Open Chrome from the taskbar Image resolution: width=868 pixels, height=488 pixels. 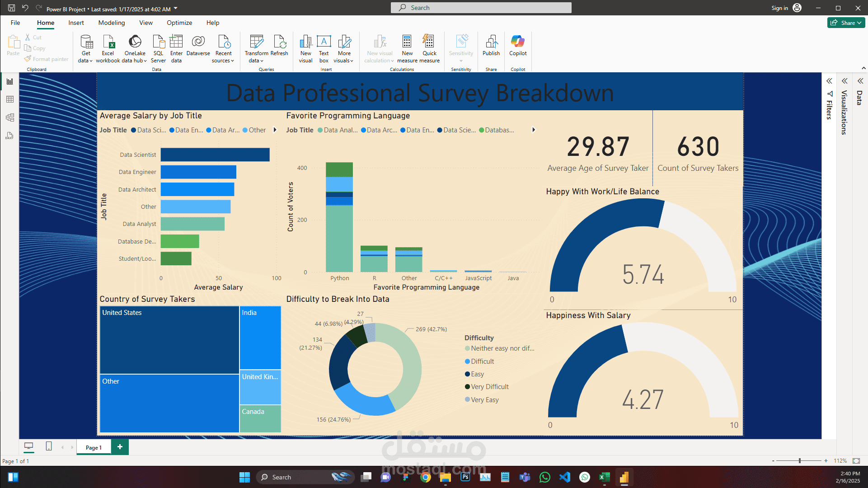coord(425,477)
